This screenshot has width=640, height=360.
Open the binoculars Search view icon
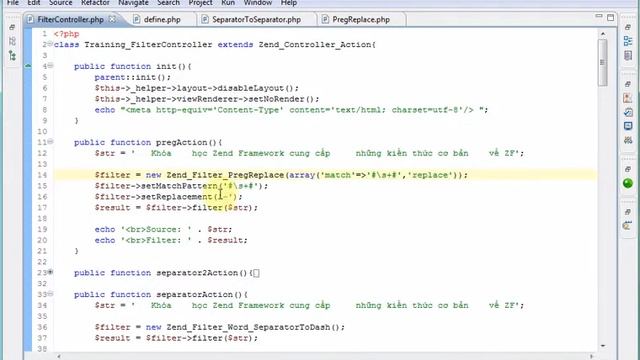click(x=628, y=140)
